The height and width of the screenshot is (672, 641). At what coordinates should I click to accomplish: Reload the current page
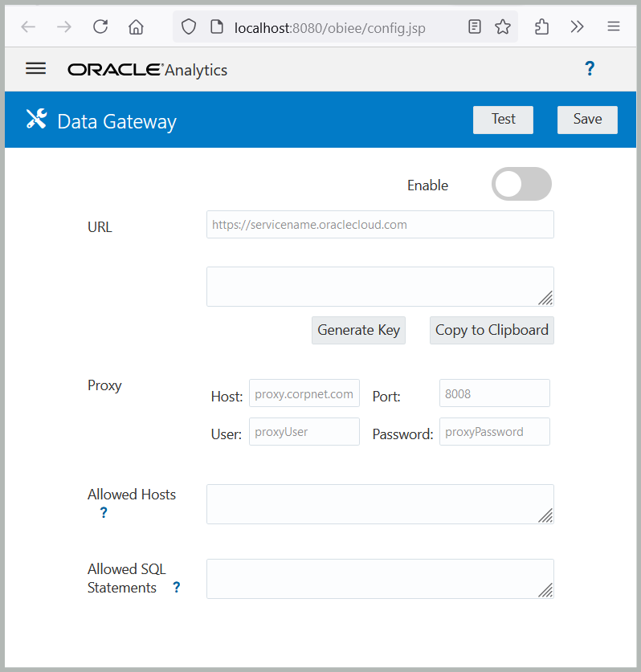click(x=100, y=26)
